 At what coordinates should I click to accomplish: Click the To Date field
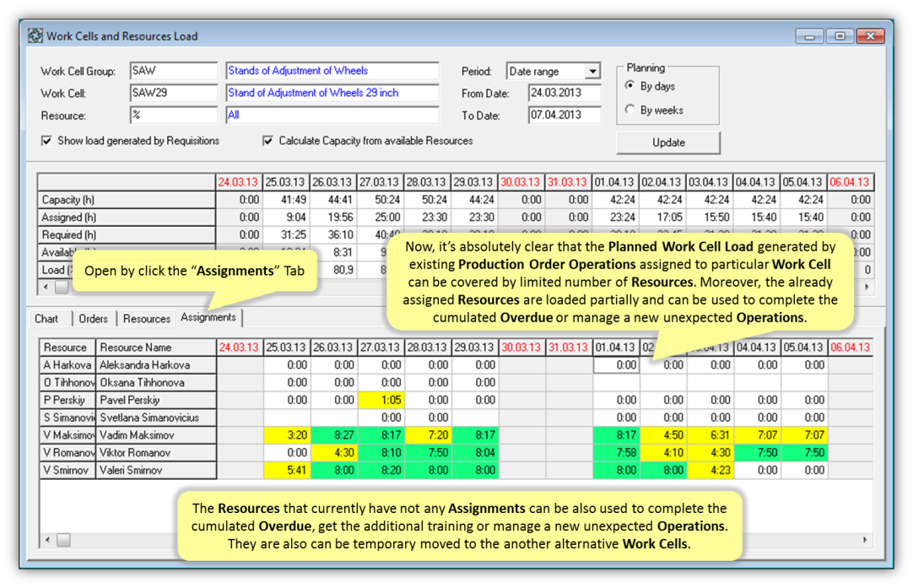point(565,115)
